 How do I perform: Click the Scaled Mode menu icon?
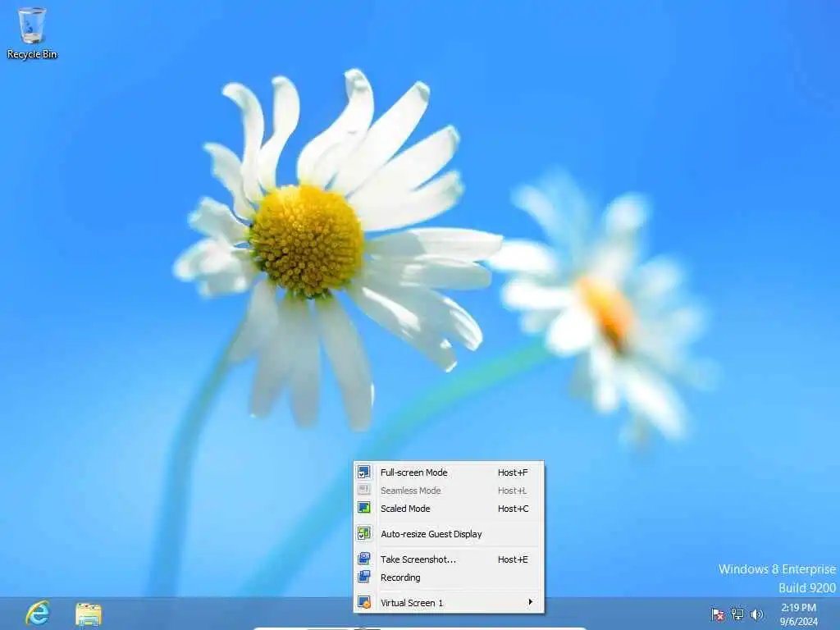pos(364,508)
